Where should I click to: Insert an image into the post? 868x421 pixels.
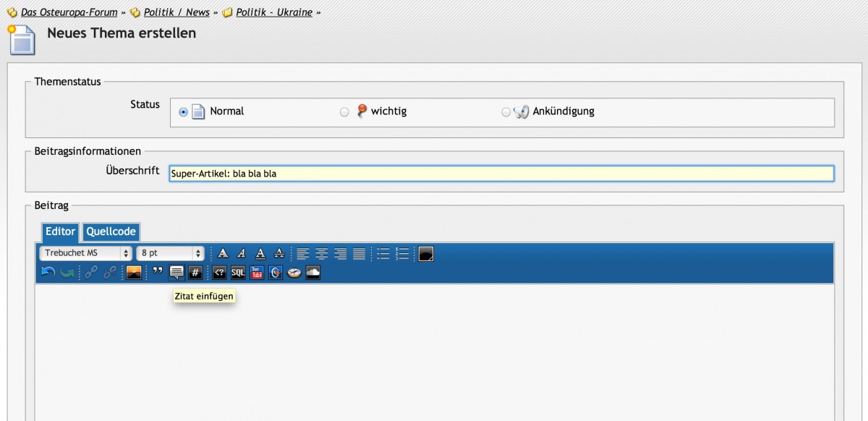(134, 273)
